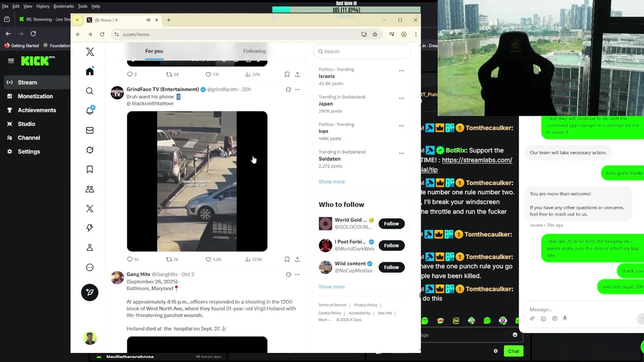The height and width of the screenshot is (362, 644).
Task: Click Grok icon on GrindFace TV post
Action: pos(288,89)
